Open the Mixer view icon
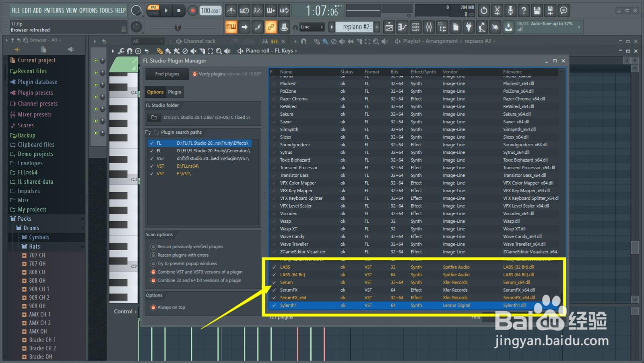This screenshot has width=644, height=363. click(429, 27)
